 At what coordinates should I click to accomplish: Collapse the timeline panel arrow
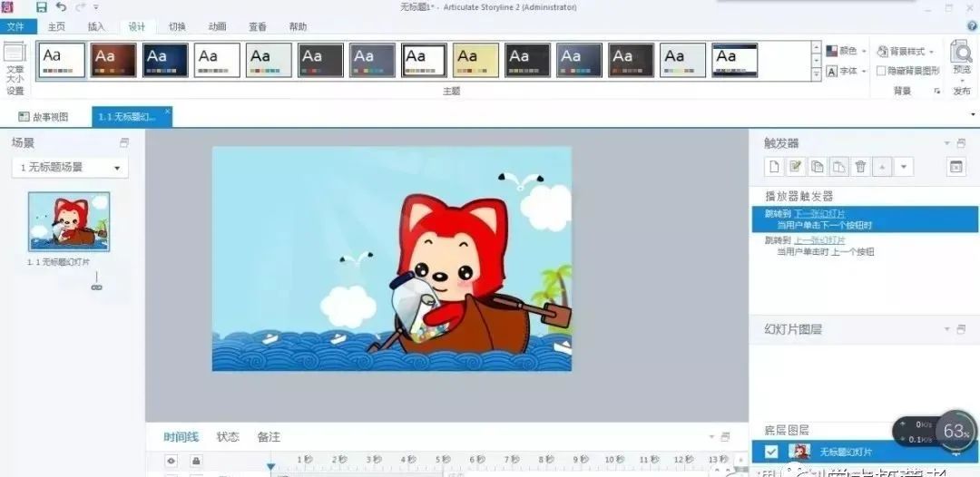pyautogui.click(x=711, y=437)
